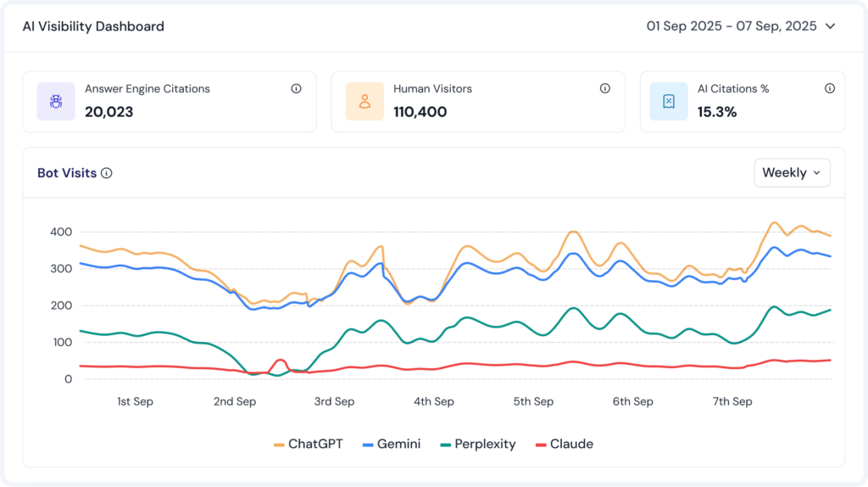868x487 pixels.
Task: Click the Human Visitors count 110,400
Action: 420,112
